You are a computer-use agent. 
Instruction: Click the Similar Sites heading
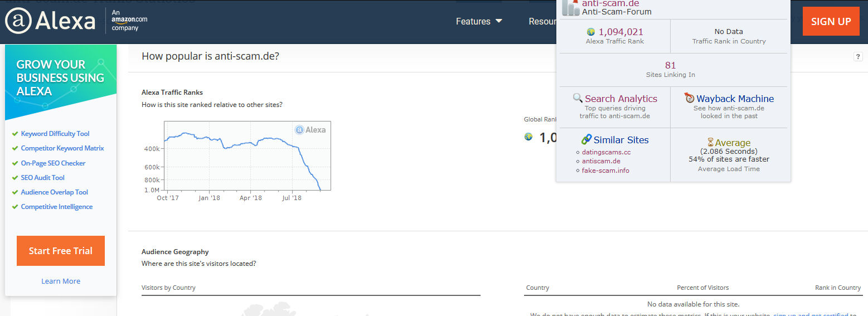coord(621,140)
